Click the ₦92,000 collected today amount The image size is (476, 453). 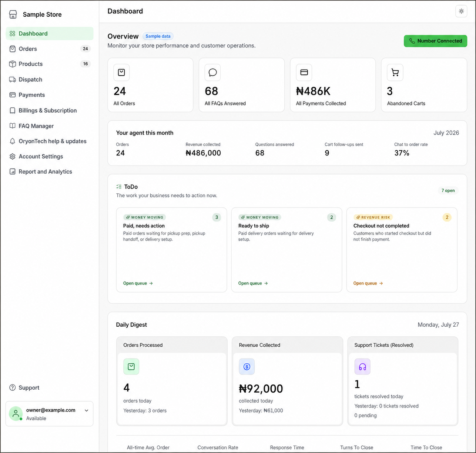pos(261,389)
